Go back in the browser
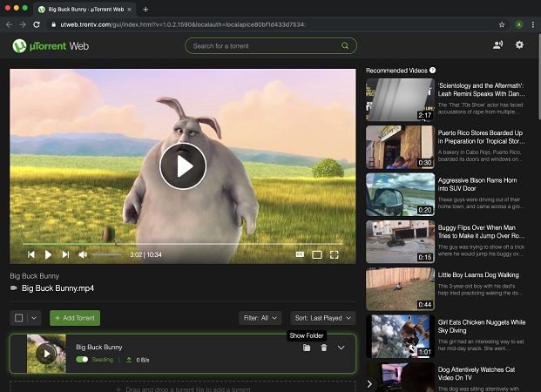This screenshot has width=541, height=392. (x=10, y=24)
